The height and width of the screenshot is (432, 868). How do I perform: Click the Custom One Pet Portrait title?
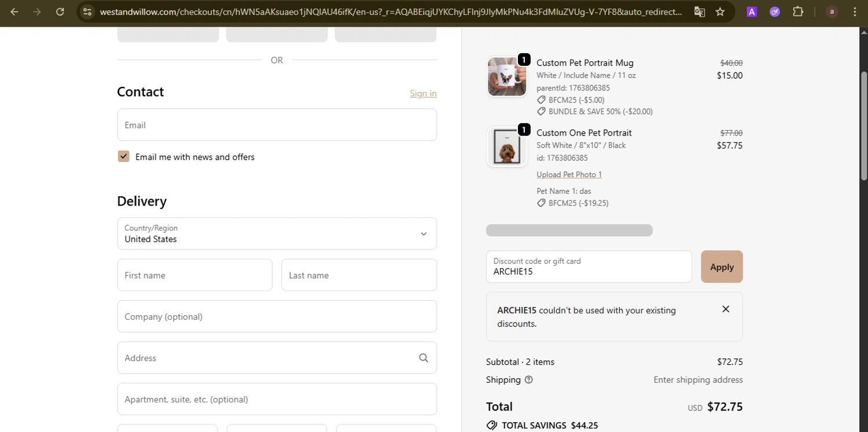tap(584, 133)
